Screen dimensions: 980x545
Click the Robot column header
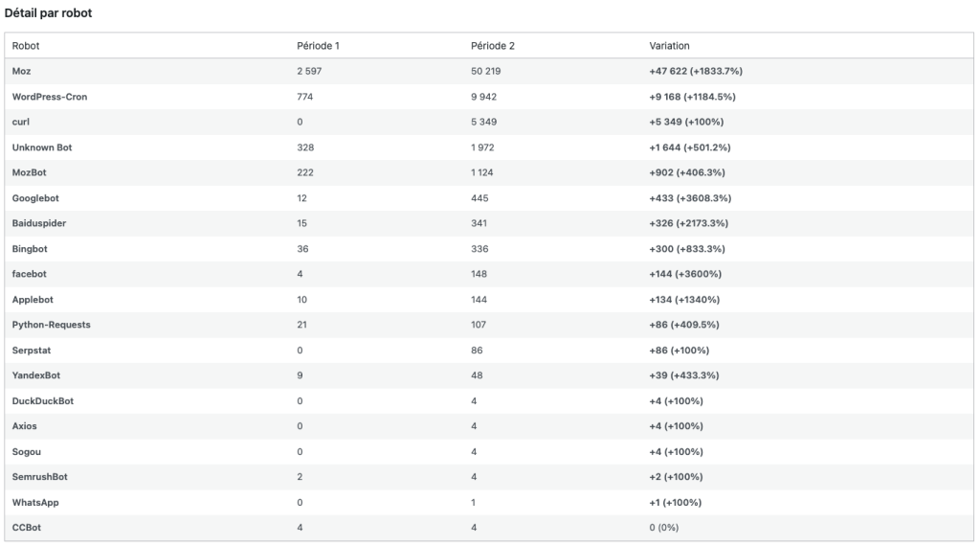26,46
